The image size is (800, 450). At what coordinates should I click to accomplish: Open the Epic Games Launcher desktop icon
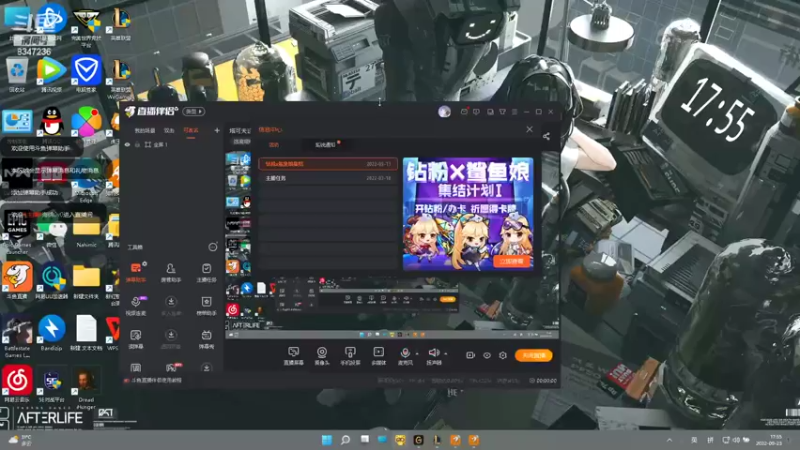[x=17, y=232]
